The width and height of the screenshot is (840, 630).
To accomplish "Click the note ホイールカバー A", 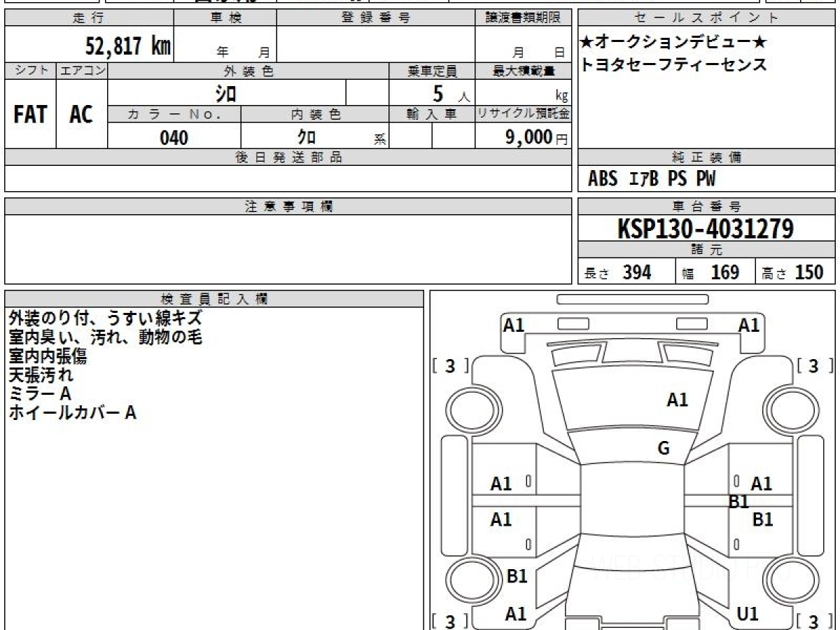I will 72,413.
